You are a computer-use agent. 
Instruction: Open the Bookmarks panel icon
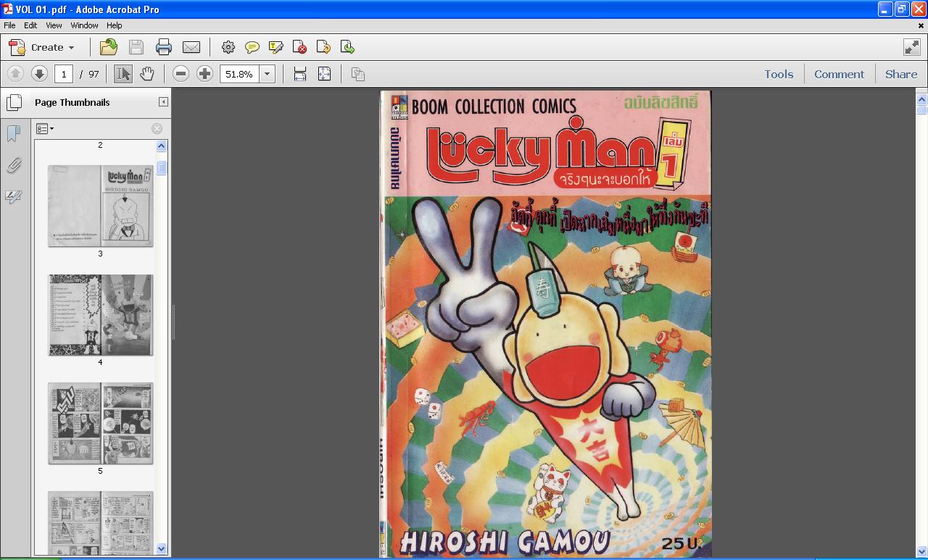pyautogui.click(x=13, y=133)
